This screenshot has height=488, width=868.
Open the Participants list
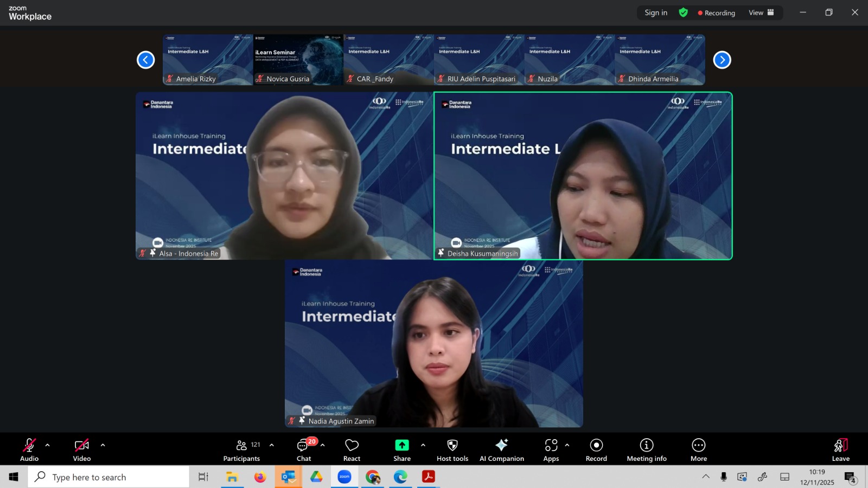(x=241, y=450)
